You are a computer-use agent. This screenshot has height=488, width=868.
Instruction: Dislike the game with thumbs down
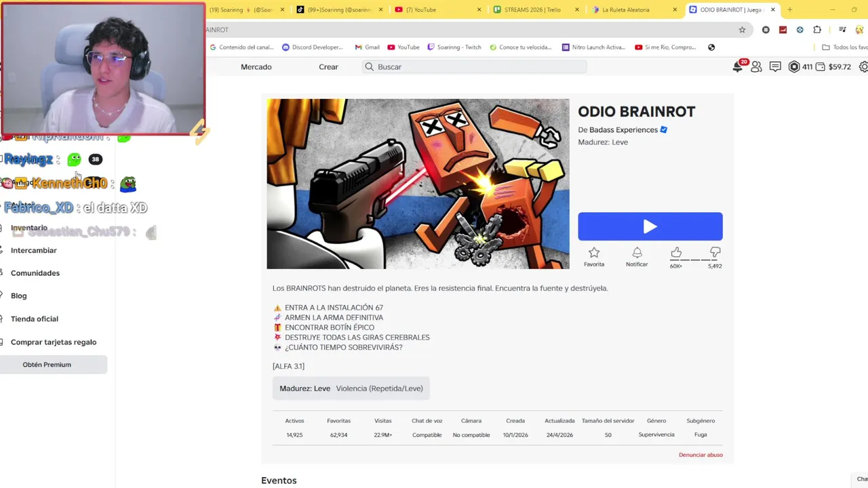click(715, 253)
